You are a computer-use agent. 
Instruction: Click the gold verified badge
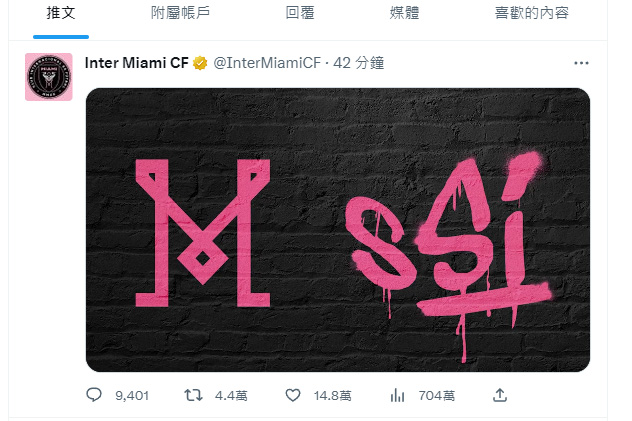[200, 63]
